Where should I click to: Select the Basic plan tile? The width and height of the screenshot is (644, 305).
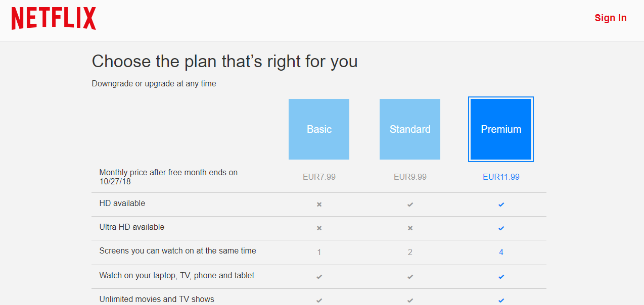[319, 129]
